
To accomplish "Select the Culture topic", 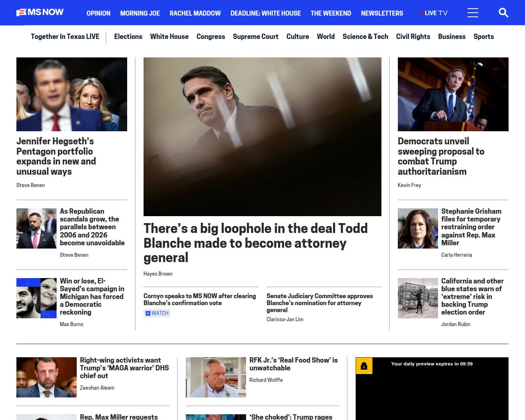I will [298, 37].
